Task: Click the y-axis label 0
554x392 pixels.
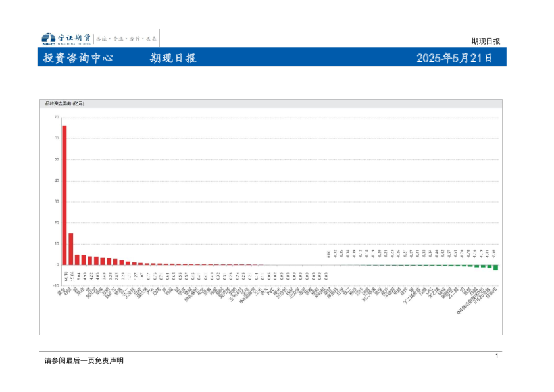Action: (58, 264)
